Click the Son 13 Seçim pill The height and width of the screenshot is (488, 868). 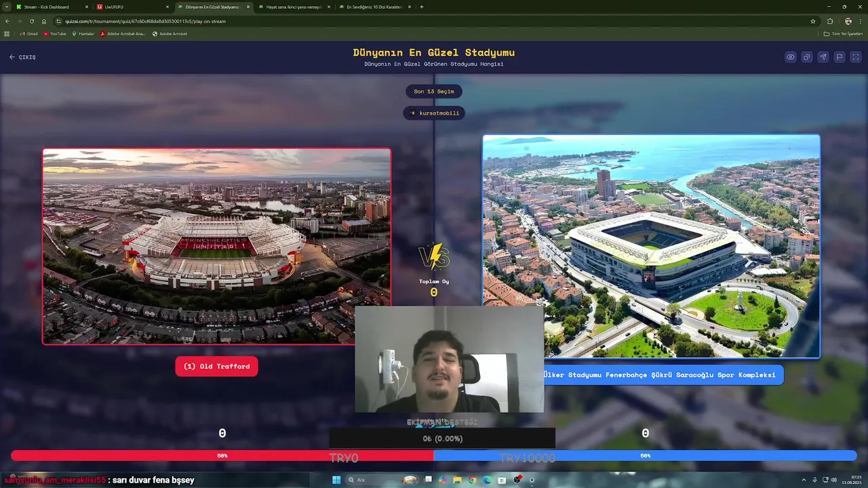click(x=434, y=91)
